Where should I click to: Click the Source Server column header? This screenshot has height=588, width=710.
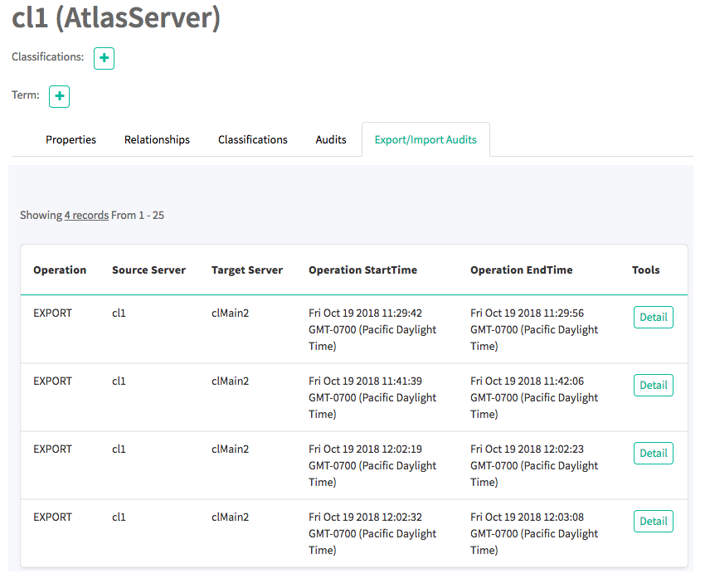148,270
